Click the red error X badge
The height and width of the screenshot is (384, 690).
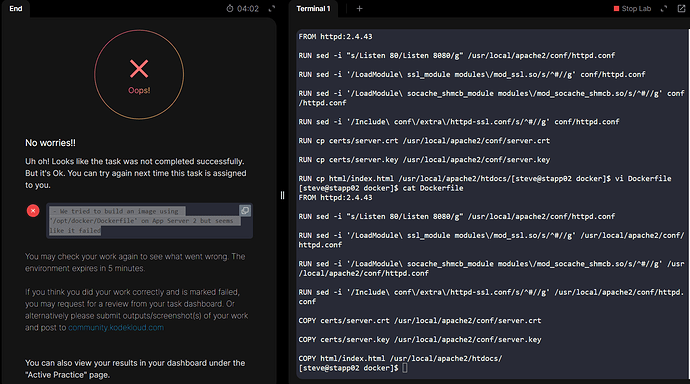[x=33, y=211]
